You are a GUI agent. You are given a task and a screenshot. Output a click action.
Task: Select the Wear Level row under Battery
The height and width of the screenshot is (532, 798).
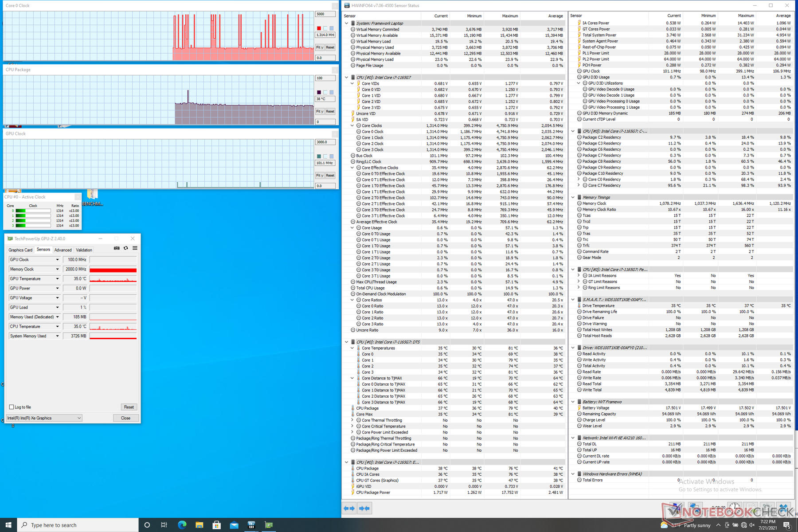click(681, 426)
